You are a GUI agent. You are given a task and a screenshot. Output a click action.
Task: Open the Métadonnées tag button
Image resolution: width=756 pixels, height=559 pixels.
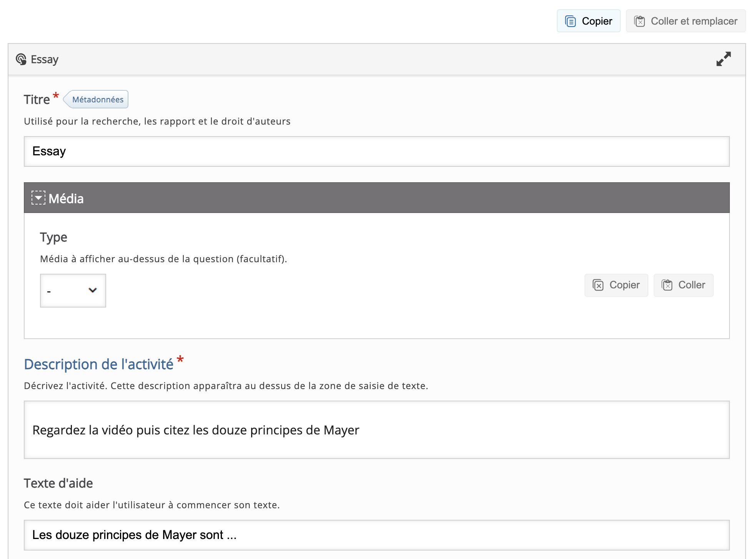click(97, 100)
